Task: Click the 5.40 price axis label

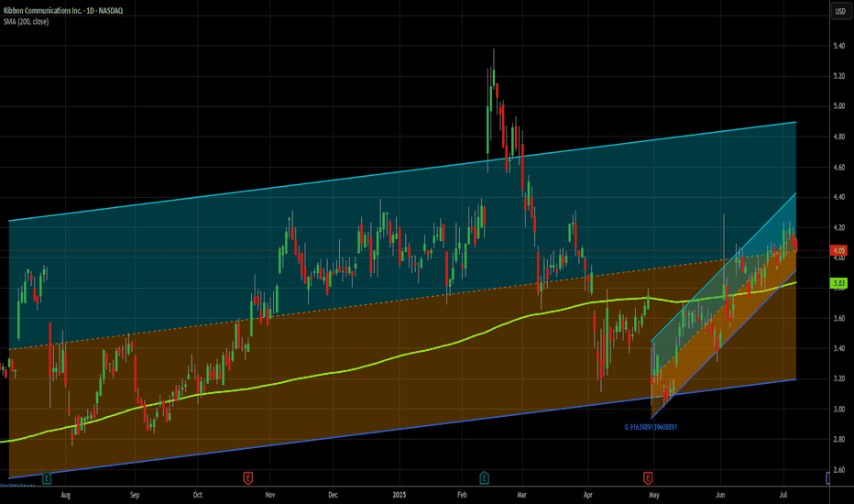Action: click(x=838, y=46)
